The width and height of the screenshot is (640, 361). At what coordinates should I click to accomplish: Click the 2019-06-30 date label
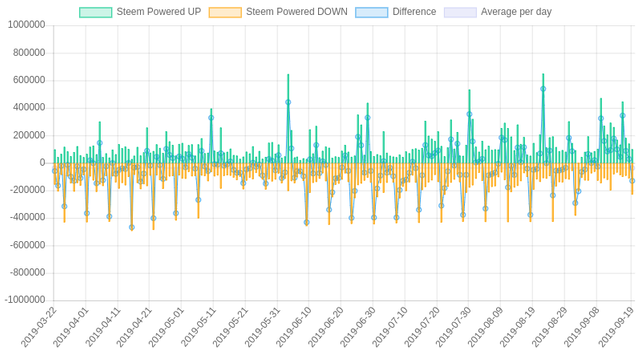coord(358,328)
